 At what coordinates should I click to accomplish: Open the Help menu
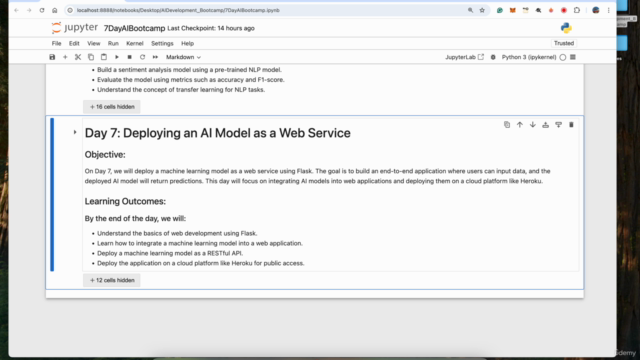[187, 43]
